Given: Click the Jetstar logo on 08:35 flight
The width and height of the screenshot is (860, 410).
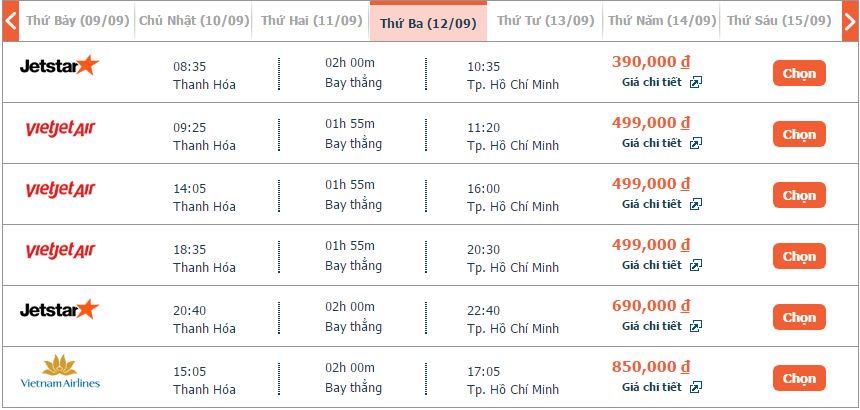Looking at the screenshot, I should pyautogui.click(x=60, y=66).
